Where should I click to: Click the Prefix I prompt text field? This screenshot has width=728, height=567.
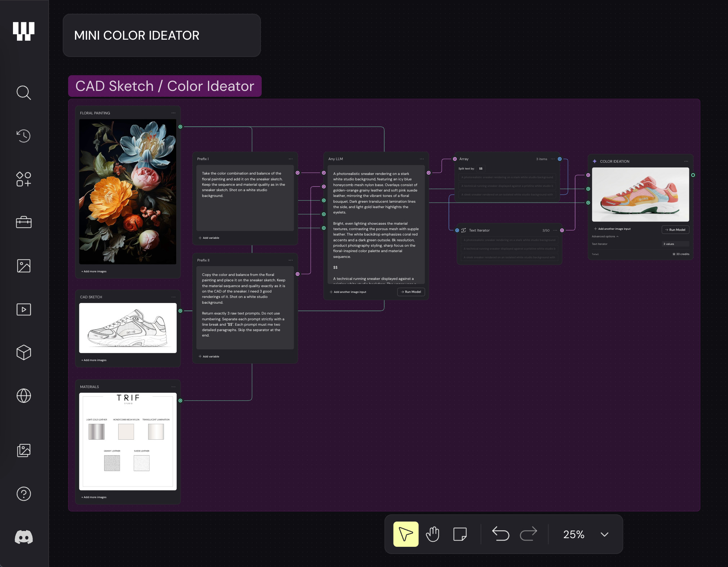245,198
